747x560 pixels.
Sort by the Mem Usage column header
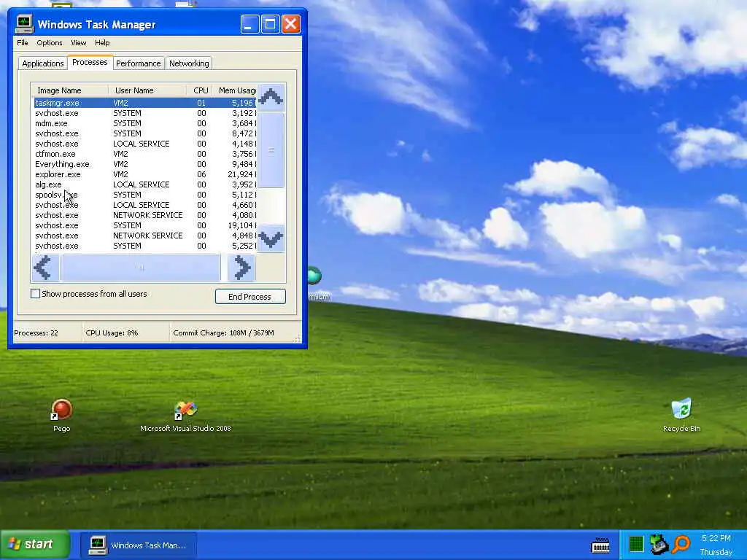pos(236,90)
